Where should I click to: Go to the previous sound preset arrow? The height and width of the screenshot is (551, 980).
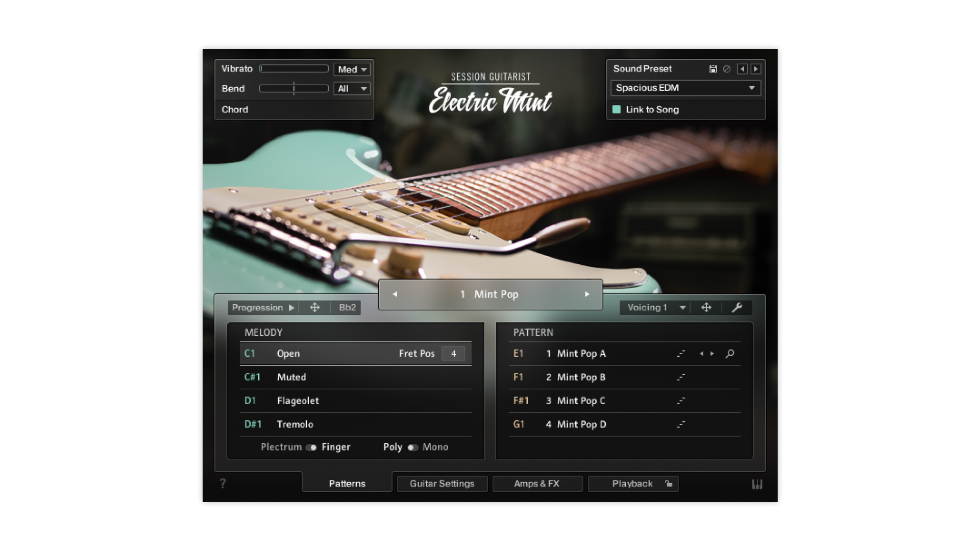tap(742, 69)
